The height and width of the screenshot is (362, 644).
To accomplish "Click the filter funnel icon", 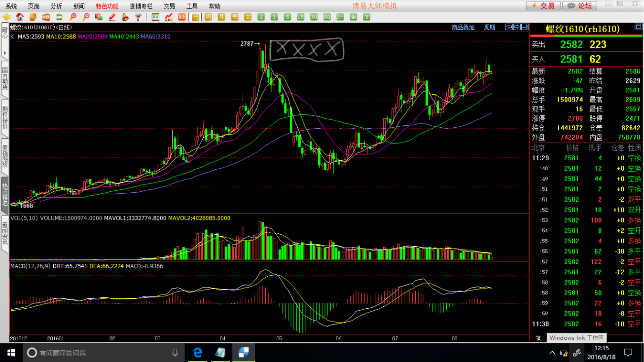I will (x=139, y=17).
